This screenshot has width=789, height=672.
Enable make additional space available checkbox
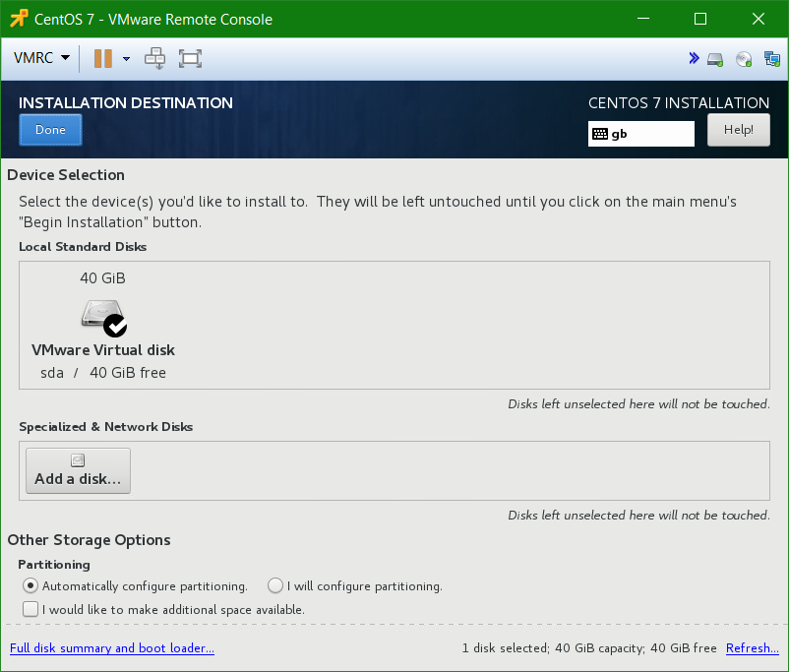tap(30, 609)
